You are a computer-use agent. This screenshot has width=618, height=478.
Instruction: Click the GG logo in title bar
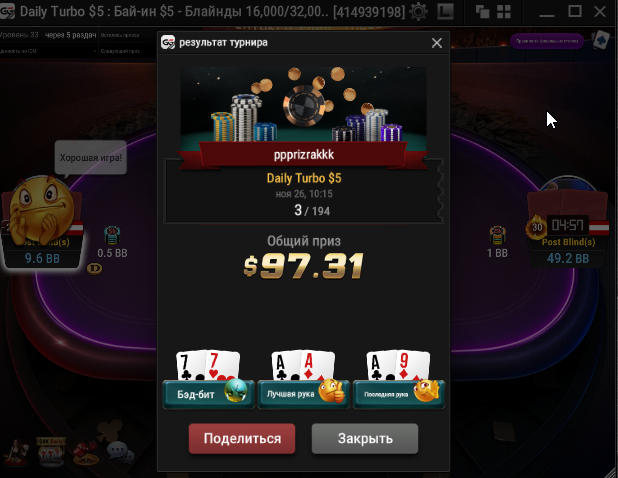(x=7, y=11)
